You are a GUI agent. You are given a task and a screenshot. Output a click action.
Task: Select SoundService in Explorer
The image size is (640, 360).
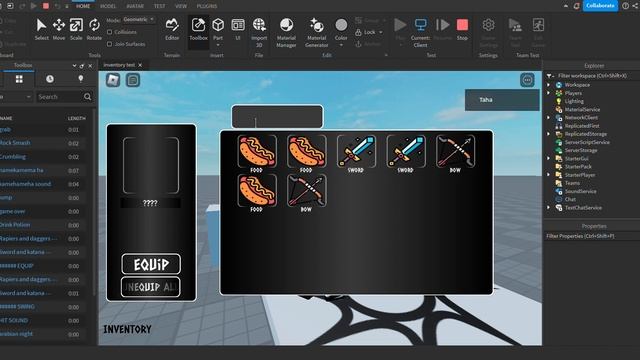580,191
